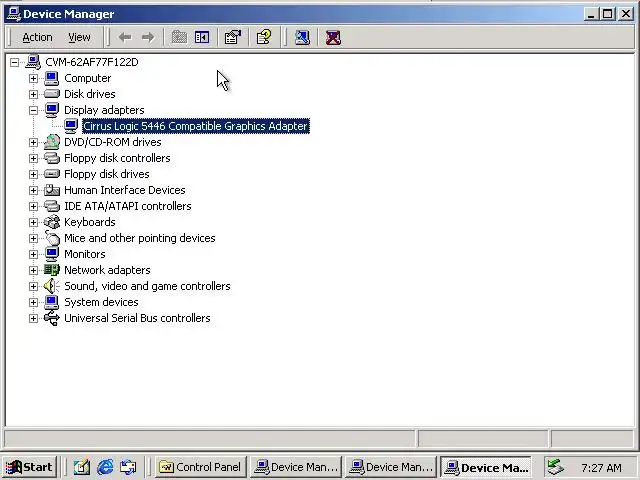Collapse the Display adapters category

pos(33,110)
